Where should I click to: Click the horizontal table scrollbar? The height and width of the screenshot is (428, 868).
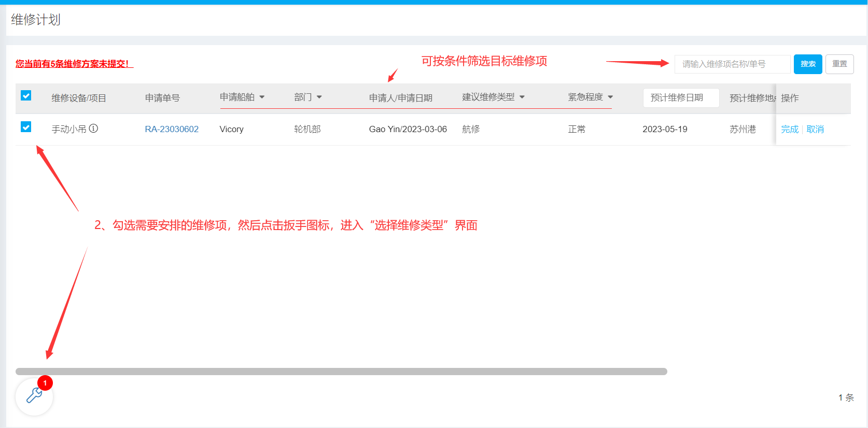click(341, 372)
